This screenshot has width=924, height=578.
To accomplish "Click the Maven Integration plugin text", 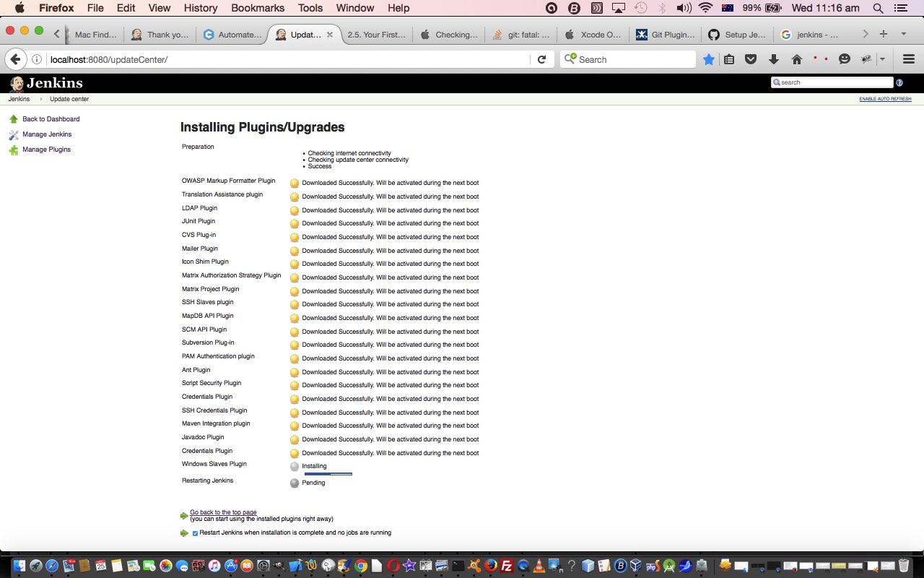I will tap(216, 424).
